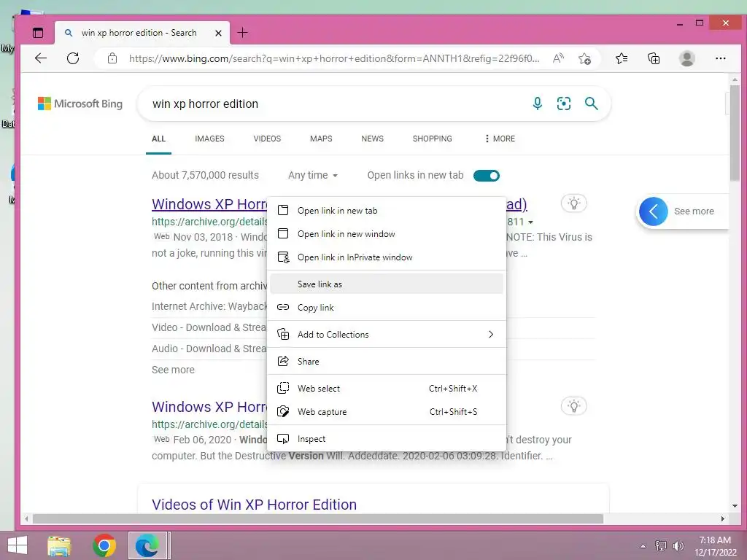Viewport: 747px width, 560px height.
Task: Select Share from context menu
Action: (387, 362)
